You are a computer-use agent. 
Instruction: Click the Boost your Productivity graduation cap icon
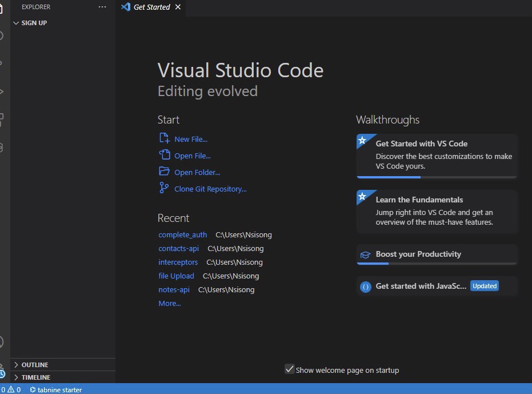pyautogui.click(x=365, y=254)
